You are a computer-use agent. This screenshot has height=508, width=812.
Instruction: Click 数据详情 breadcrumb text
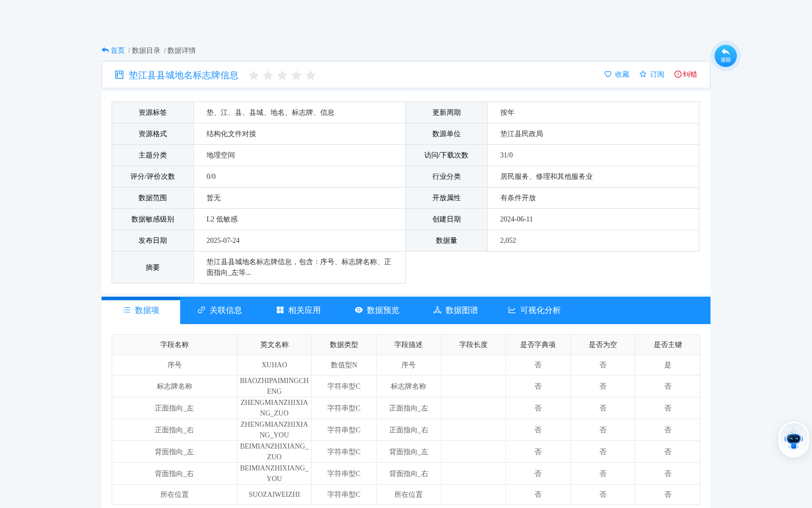click(x=182, y=50)
